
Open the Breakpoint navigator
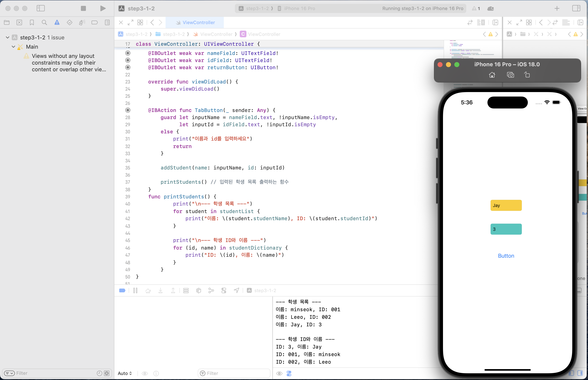(95, 22)
